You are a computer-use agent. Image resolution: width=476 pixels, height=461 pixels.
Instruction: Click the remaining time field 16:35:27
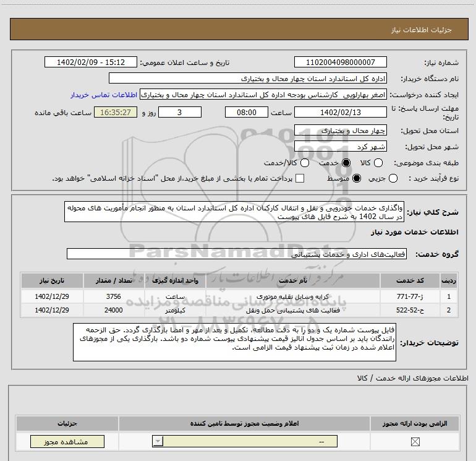coord(116,112)
